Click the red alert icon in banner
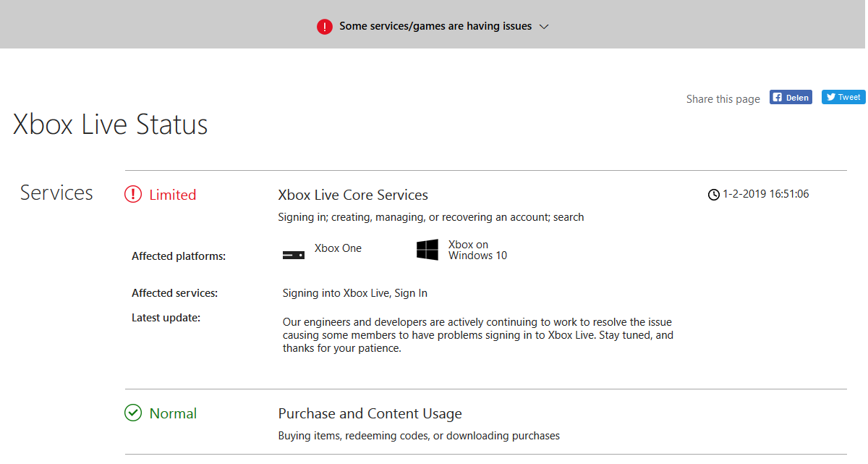This screenshot has height=464, width=868. pos(325,27)
